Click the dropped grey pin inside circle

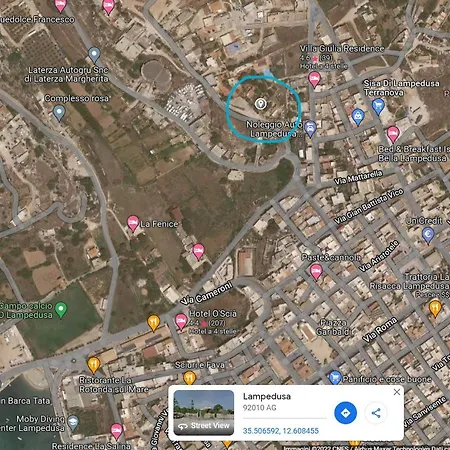point(260,104)
